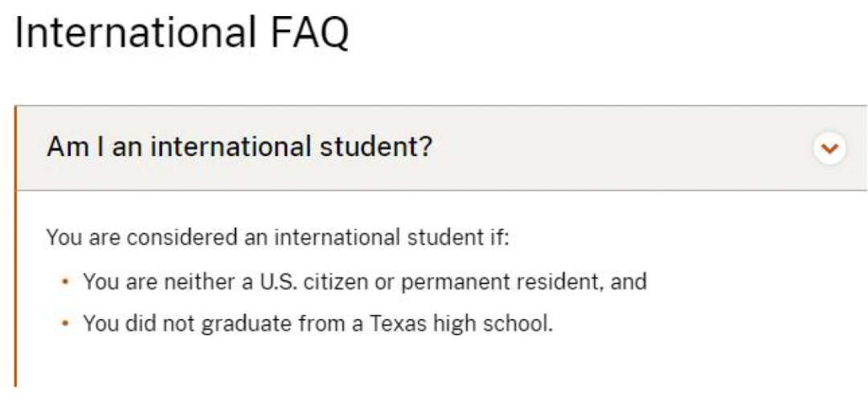This screenshot has width=868, height=410.
Task: Click the orange dot beside the second bullet
Action: click(67, 323)
